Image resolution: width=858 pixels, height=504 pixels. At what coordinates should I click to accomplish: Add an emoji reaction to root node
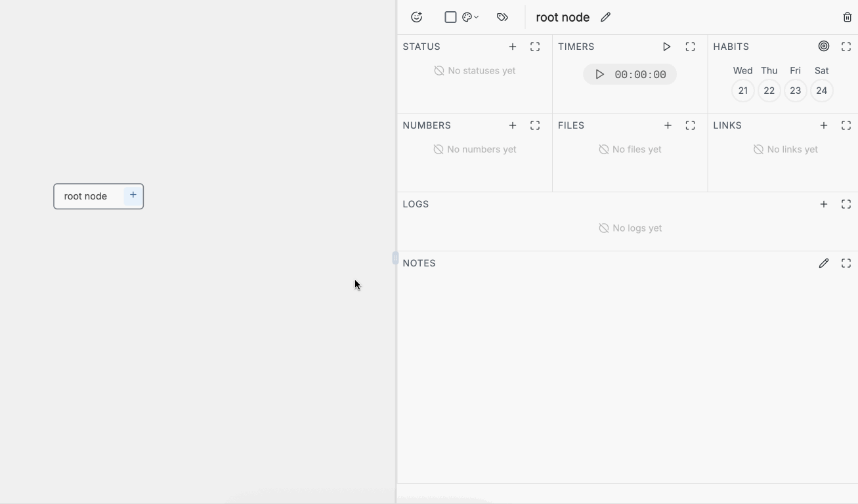[417, 17]
